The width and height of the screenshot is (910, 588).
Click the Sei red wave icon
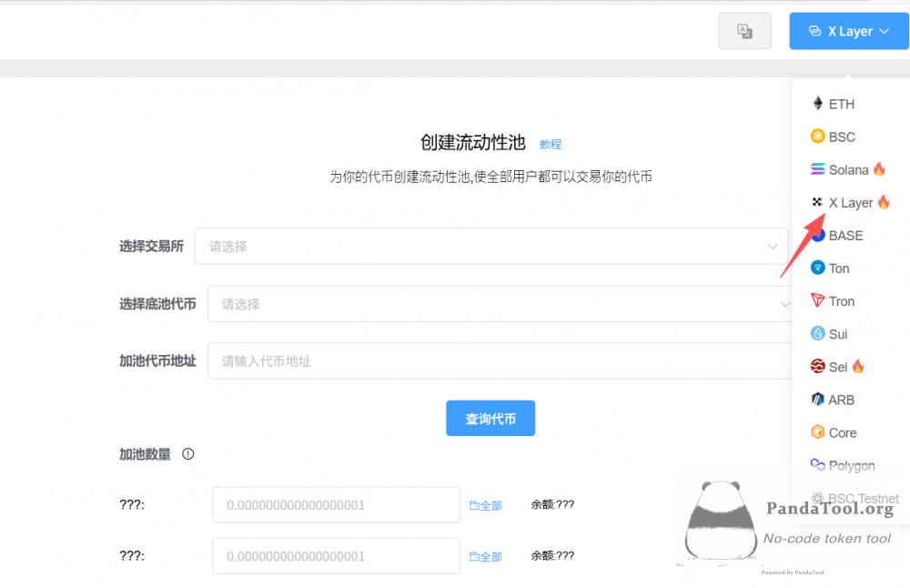coord(818,366)
